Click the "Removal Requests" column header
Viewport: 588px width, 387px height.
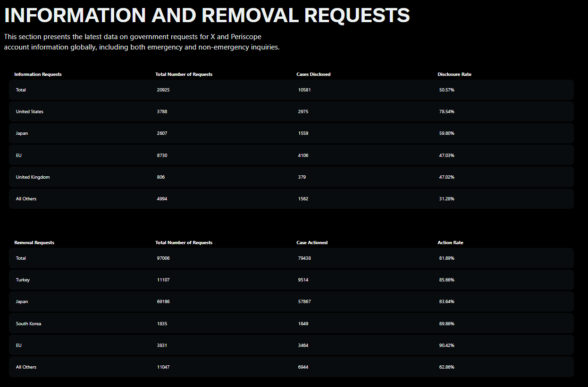click(34, 243)
